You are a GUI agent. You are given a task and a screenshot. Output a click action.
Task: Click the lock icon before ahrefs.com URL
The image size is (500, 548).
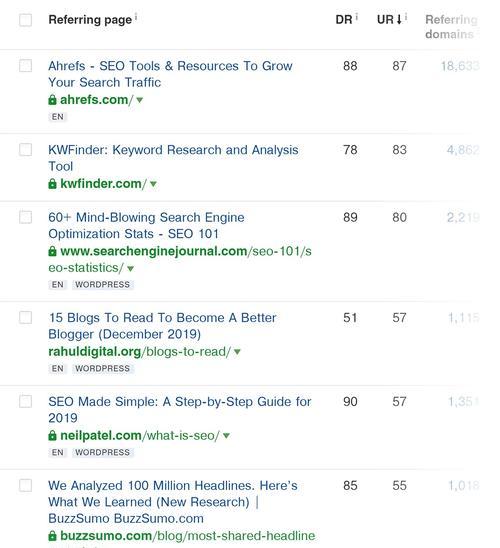(52, 100)
